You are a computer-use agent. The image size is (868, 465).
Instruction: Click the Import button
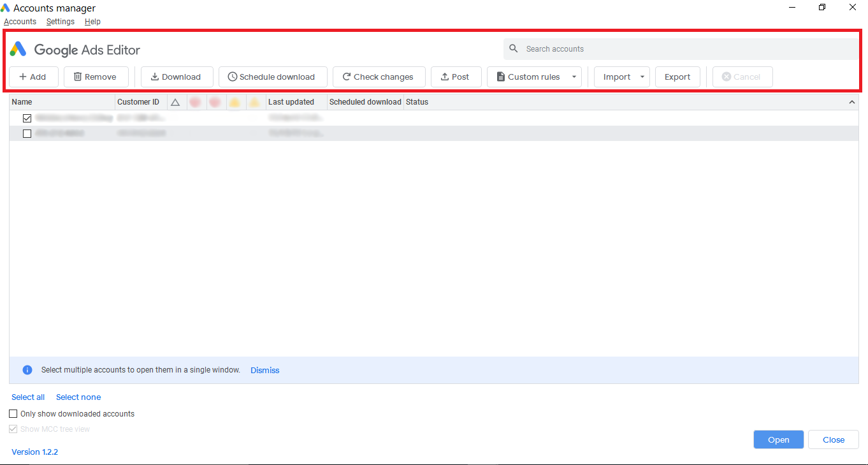click(x=616, y=77)
